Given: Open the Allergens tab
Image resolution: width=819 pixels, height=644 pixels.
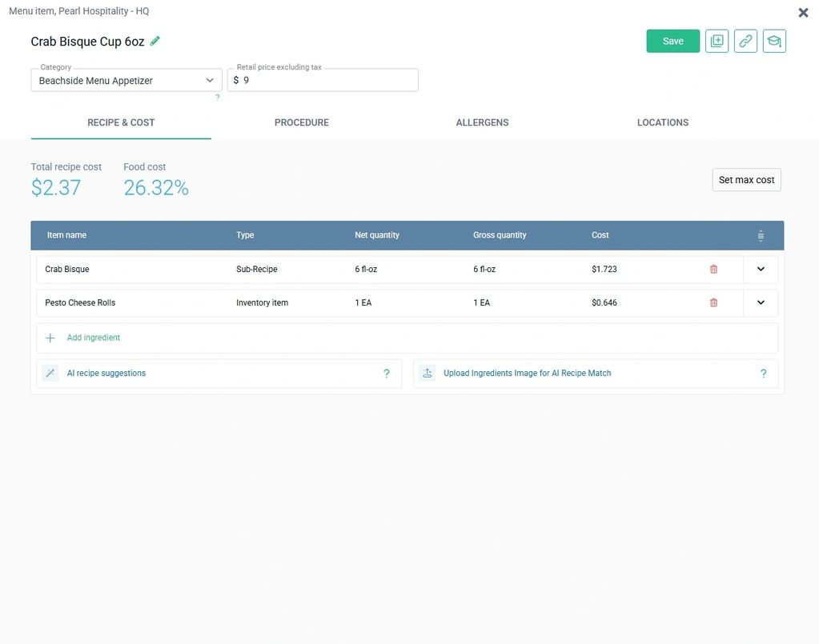Looking at the screenshot, I should 482,122.
